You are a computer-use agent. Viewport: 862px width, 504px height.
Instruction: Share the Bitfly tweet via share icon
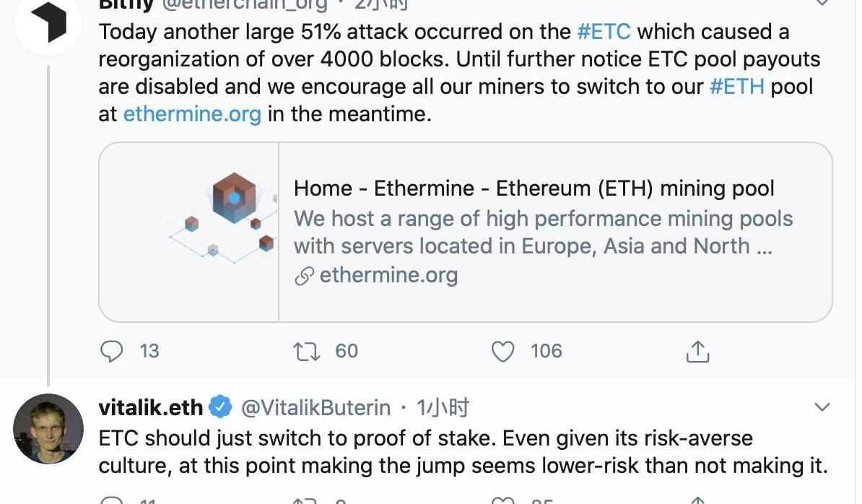[x=697, y=352]
